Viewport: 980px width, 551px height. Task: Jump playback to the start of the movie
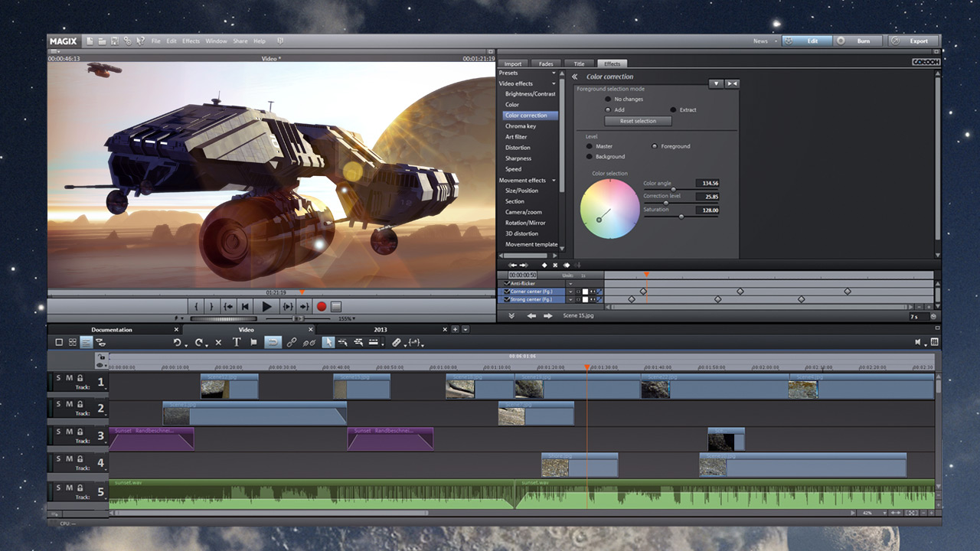pyautogui.click(x=243, y=306)
